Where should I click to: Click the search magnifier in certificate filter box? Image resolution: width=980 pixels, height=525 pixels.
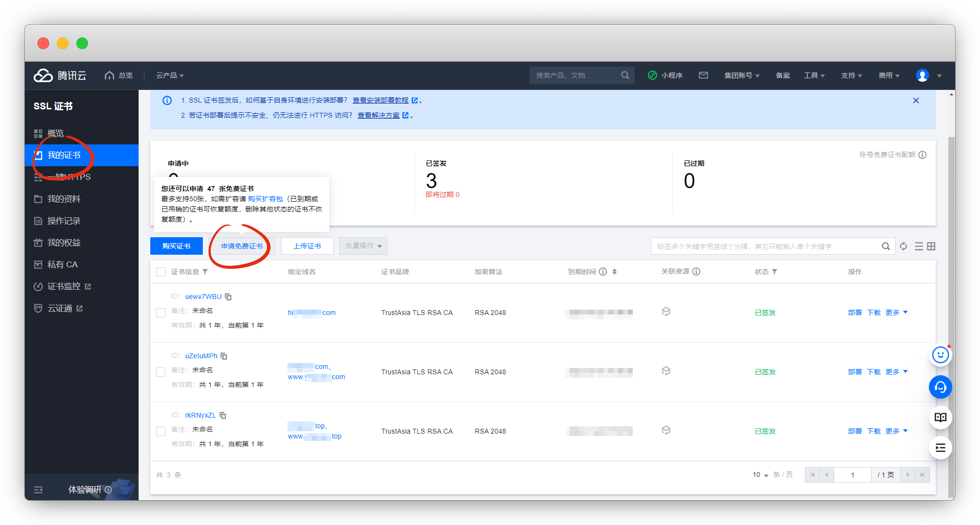(x=886, y=246)
